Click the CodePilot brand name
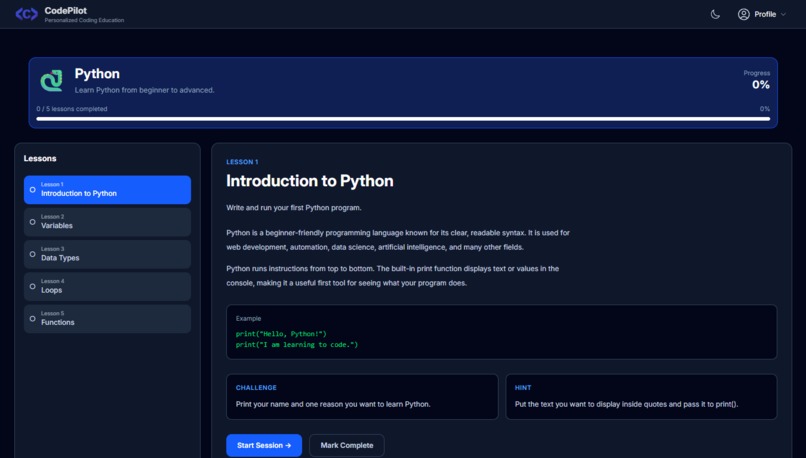806x458 pixels. [66, 10]
